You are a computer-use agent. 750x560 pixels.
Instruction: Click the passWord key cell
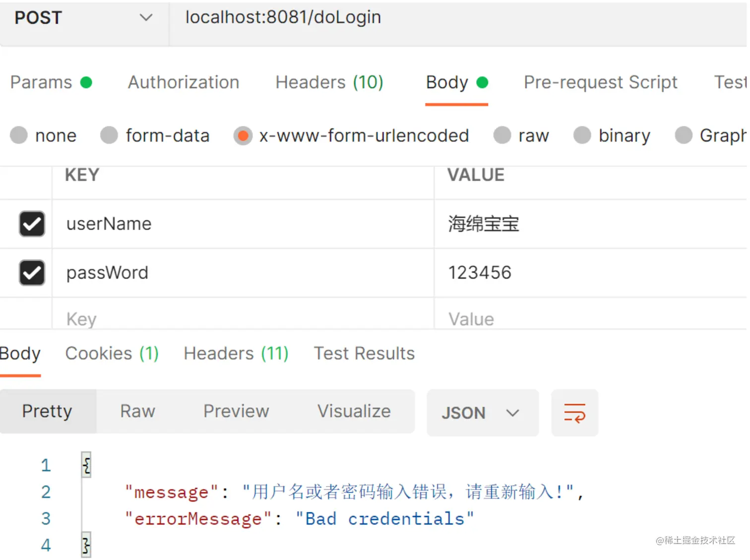[243, 272]
